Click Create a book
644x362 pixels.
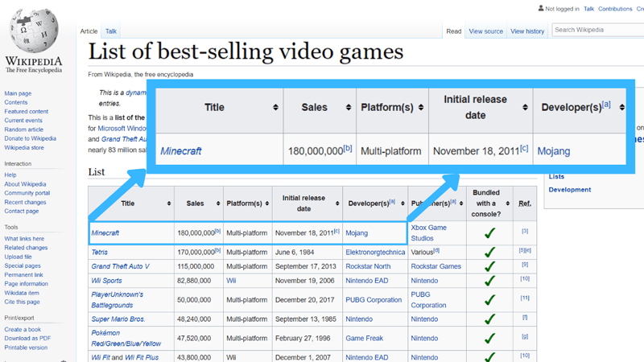(x=23, y=330)
